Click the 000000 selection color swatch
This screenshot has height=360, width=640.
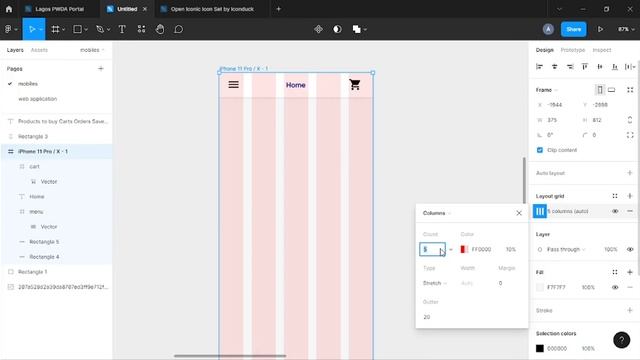(540, 348)
